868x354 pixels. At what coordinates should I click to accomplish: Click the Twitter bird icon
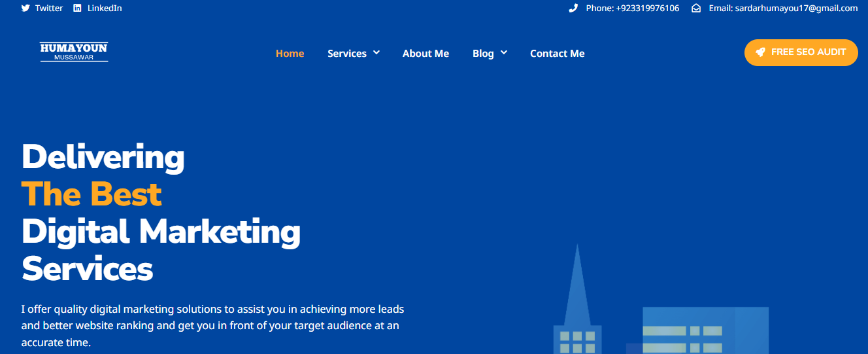tap(25, 9)
